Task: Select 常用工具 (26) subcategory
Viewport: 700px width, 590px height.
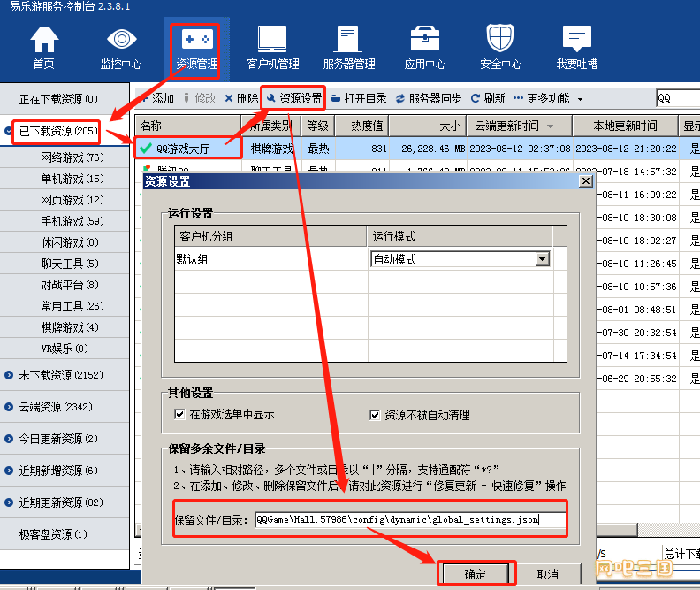Action: 72,306
